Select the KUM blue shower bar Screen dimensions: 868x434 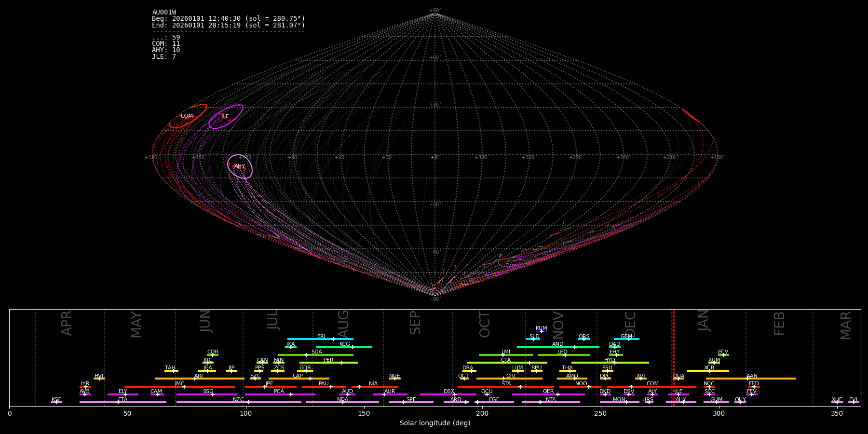(x=542, y=331)
